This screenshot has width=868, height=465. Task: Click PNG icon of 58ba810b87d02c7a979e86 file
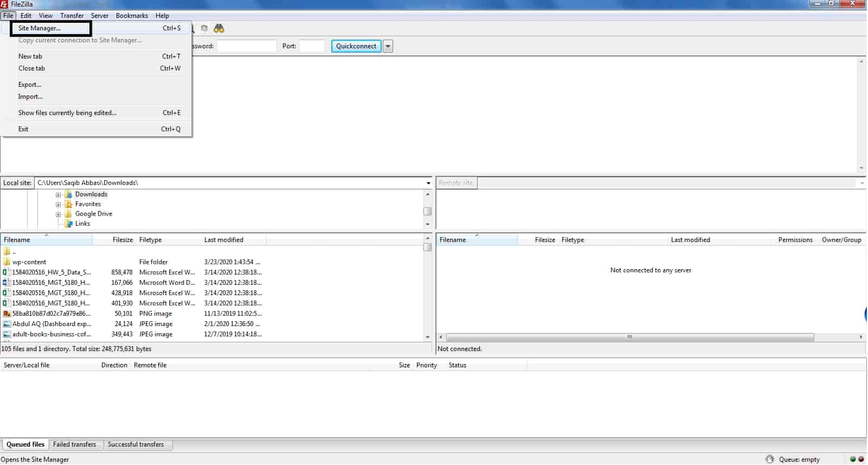7,313
